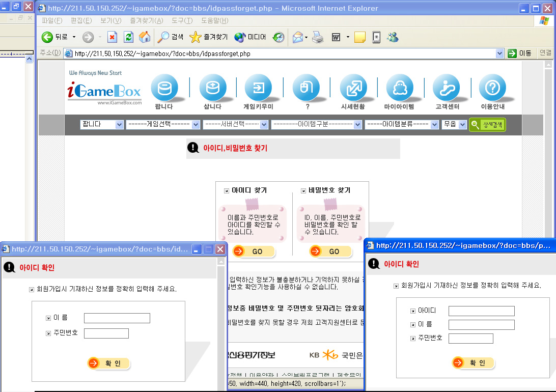556x392 pixels.
Task: Expand the 서버선택 dropdown
Action: tap(235, 124)
